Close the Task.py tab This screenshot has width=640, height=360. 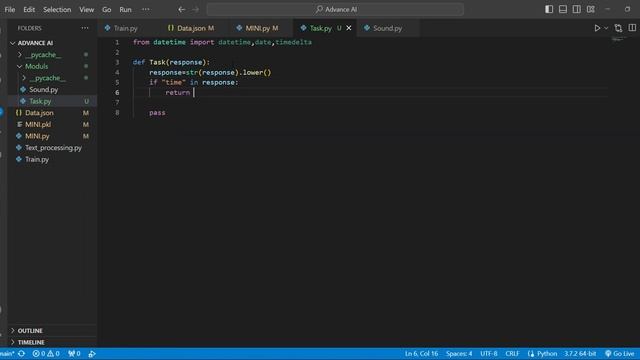coord(349,28)
